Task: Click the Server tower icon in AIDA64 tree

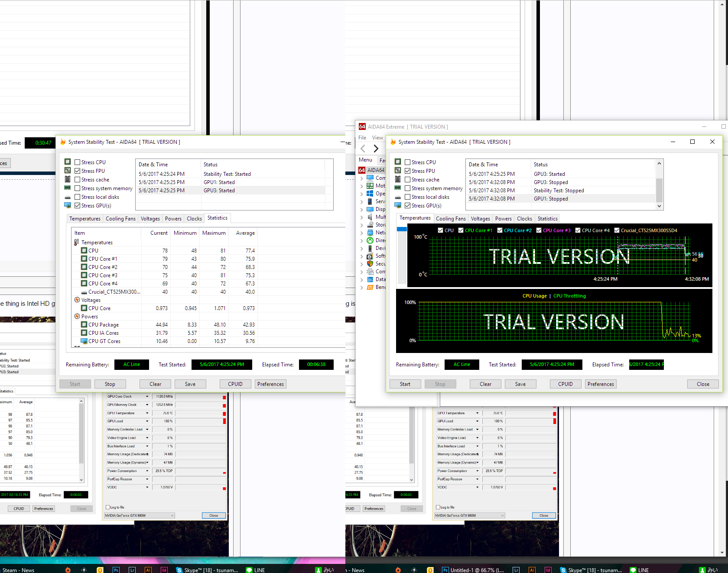Action: click(x=370, y=201)
